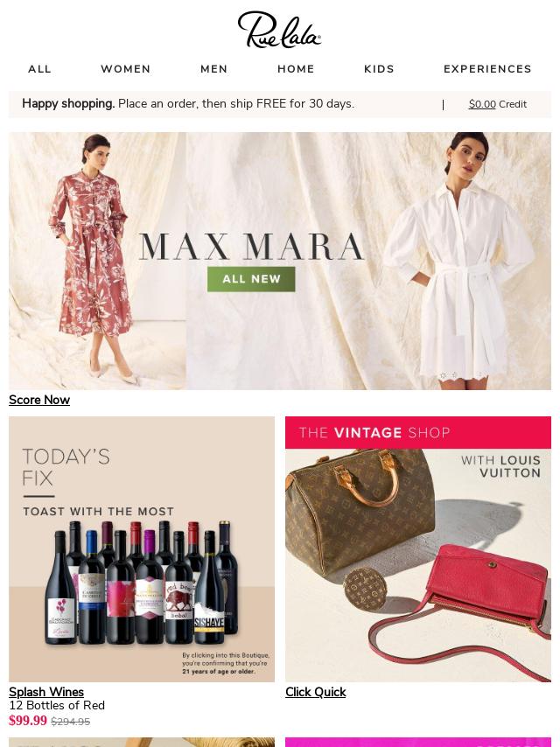Follow the Click Quick link
560x747 pixels.
point(316,692)
